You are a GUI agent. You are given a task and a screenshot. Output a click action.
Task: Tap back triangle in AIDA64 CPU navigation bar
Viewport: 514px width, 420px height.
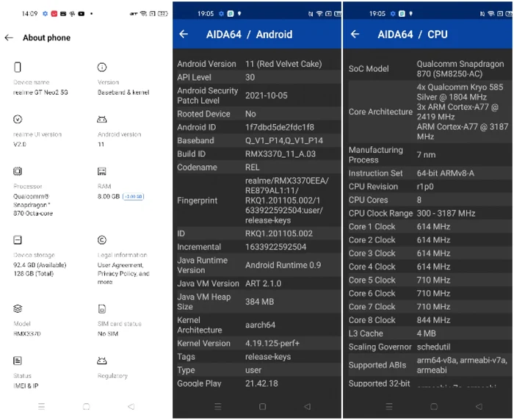click(x=479, y=407)
